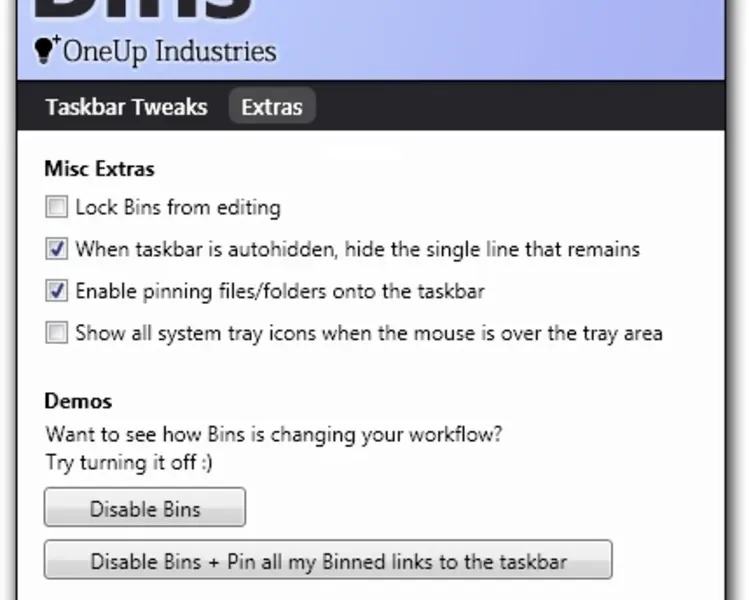Switch to the Taskbar Tweaks tab
The height and width of the screenshot is (600, 749).
click(126, 107)
